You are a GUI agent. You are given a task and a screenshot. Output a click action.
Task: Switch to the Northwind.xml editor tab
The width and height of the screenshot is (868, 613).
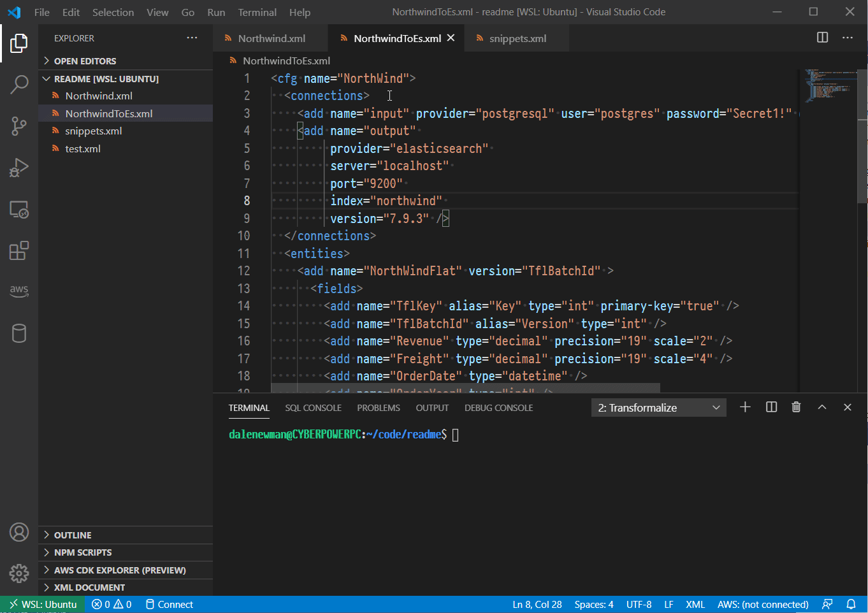click(x=270, y=38)
